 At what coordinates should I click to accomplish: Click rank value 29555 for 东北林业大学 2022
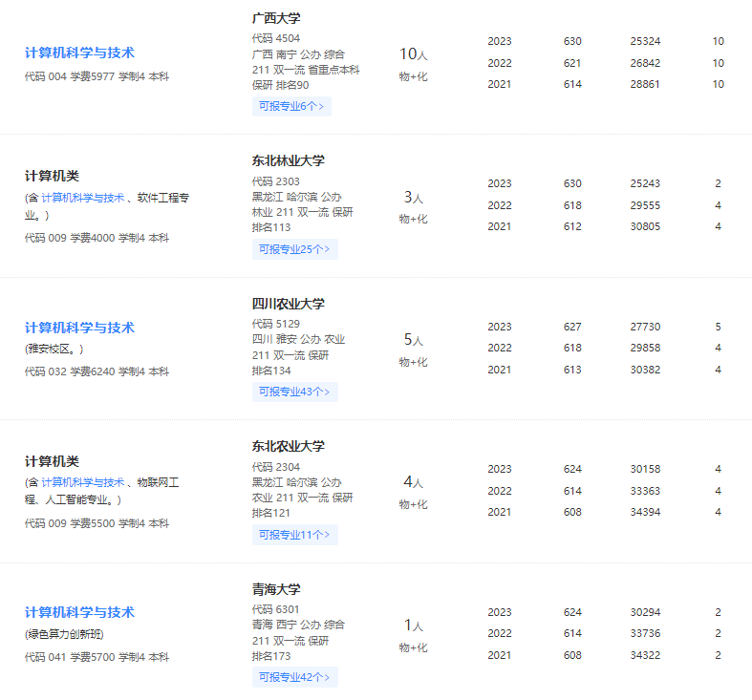pyautogui.click(x=645, y=205)
